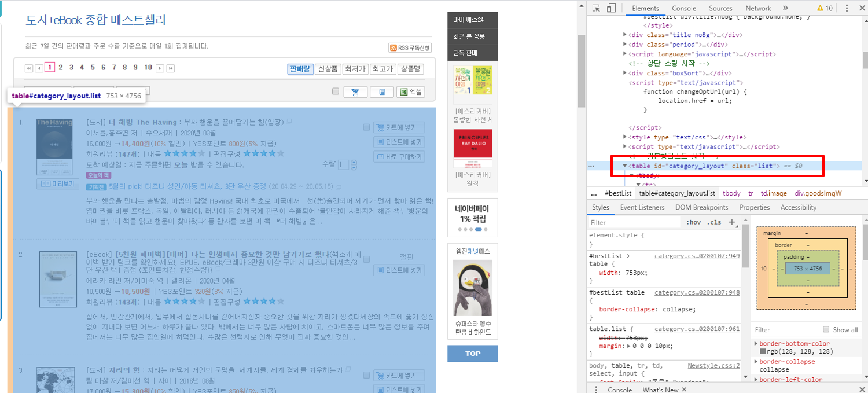Go to the first page arrow in pagination
868x393 pixels.
click(28, 68)
